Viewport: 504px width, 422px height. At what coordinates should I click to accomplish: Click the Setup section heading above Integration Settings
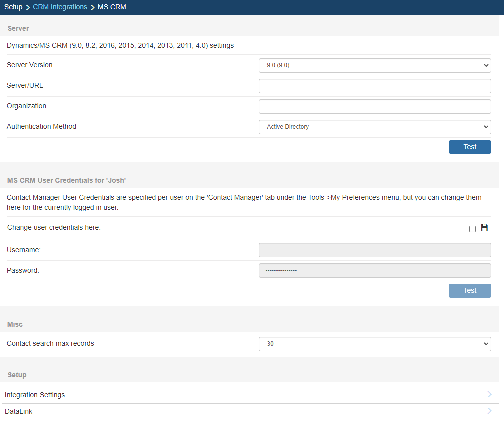(17, 375)
